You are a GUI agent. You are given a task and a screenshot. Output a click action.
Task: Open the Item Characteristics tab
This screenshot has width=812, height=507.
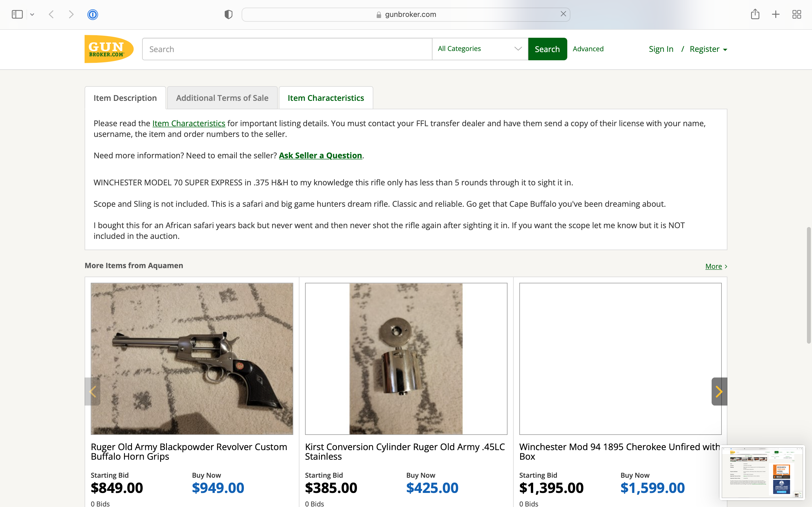point(325,98)
